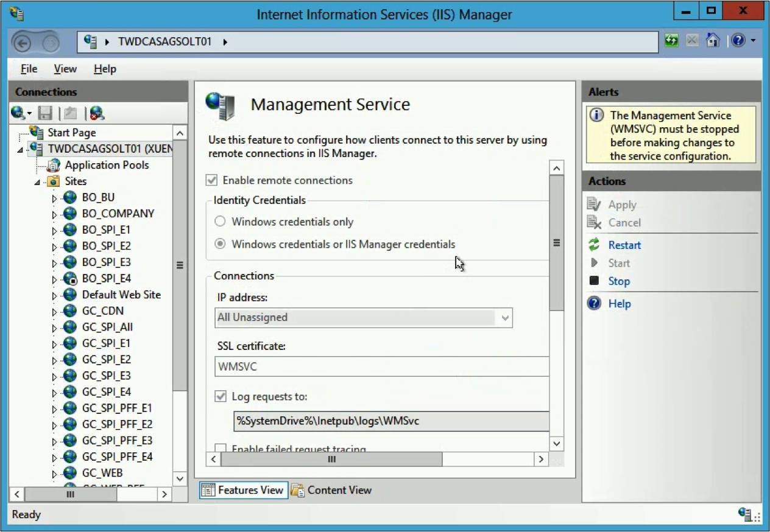Click the Stop action link
Image resolution: width=770 pixels, height=532 pixels.
pyautogui.click(x=619, y=281)
